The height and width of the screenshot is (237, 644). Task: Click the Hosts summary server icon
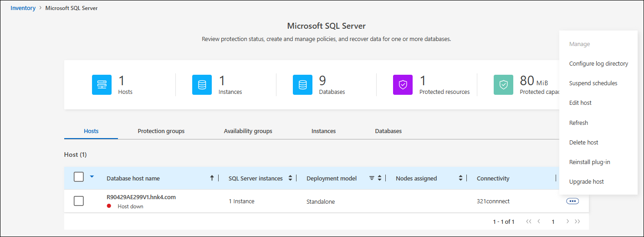tap(102, 85)
